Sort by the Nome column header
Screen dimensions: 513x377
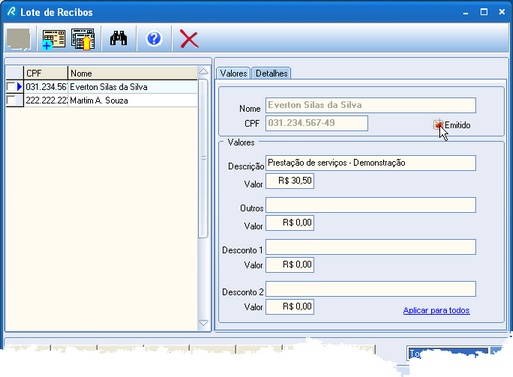[x=132, y=73]
